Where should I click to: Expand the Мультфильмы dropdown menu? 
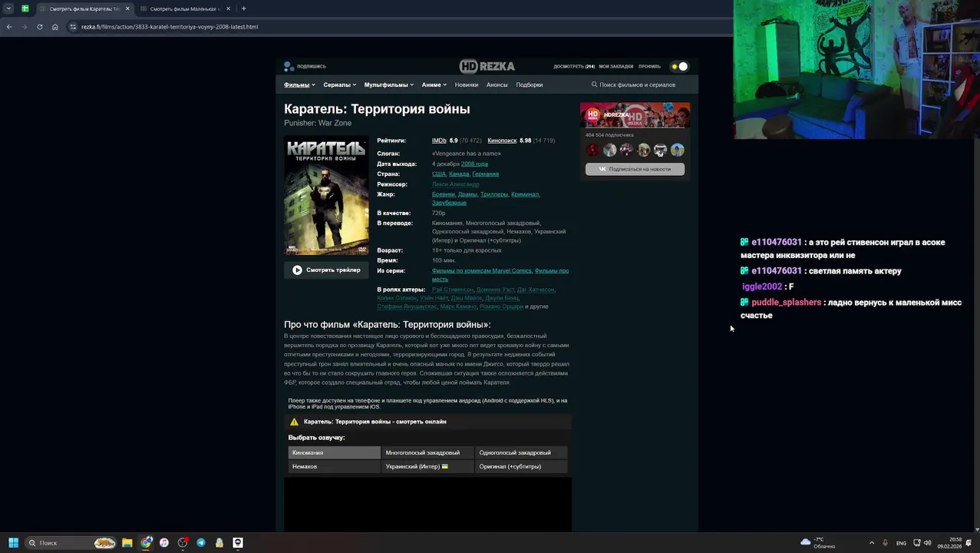pyautogui.click(x=389, y=84)
